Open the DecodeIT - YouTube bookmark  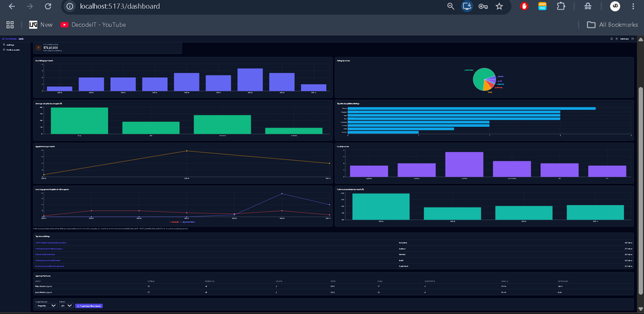(x=93, y=24)
